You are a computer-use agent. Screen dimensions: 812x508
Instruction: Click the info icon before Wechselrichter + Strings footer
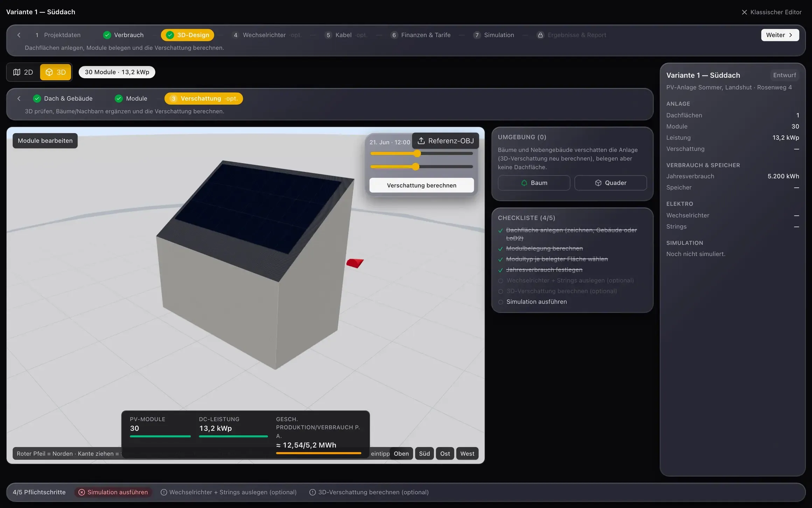(x=163, y=492)
